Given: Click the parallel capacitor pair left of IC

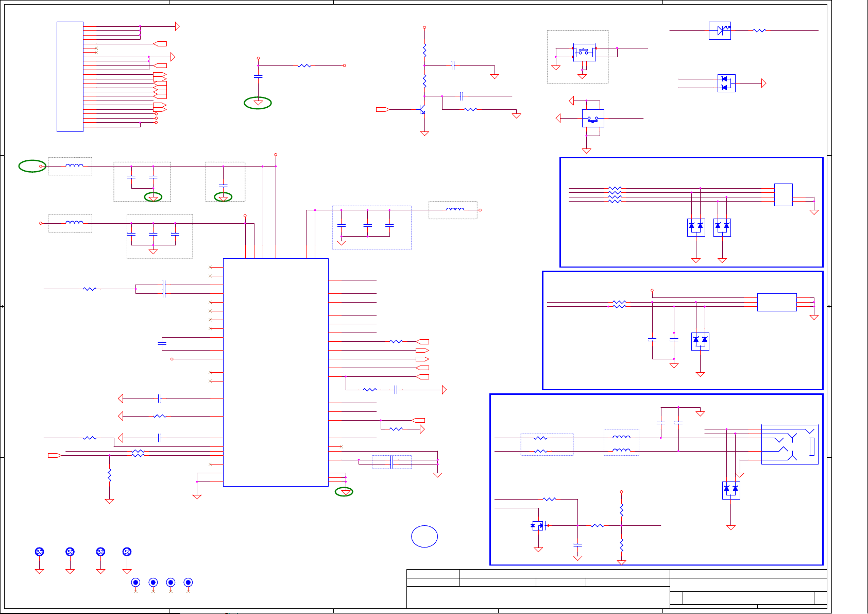Looking at the screenshot, I should (164, 289).
